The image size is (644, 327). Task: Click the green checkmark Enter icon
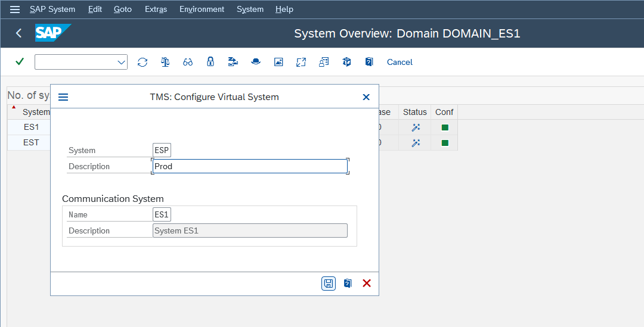click(19, 62)
